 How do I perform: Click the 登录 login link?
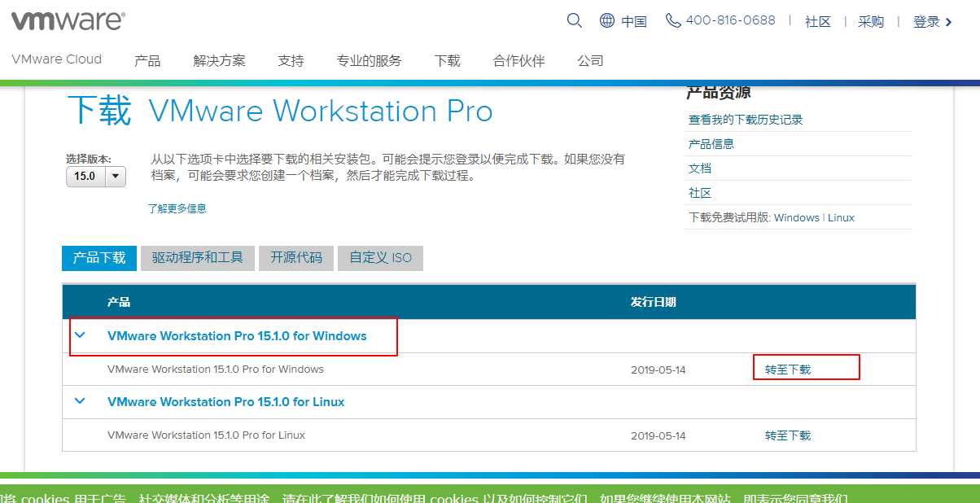tap(927, 22)
